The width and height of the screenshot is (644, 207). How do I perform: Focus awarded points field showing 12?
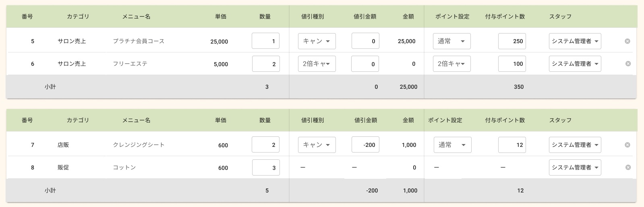pos(511,145)
